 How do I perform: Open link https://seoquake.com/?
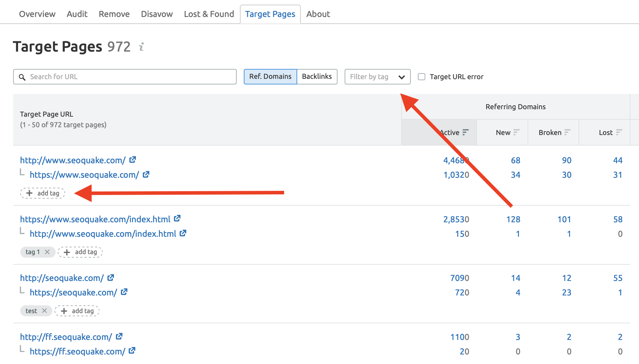click(73, 293)
